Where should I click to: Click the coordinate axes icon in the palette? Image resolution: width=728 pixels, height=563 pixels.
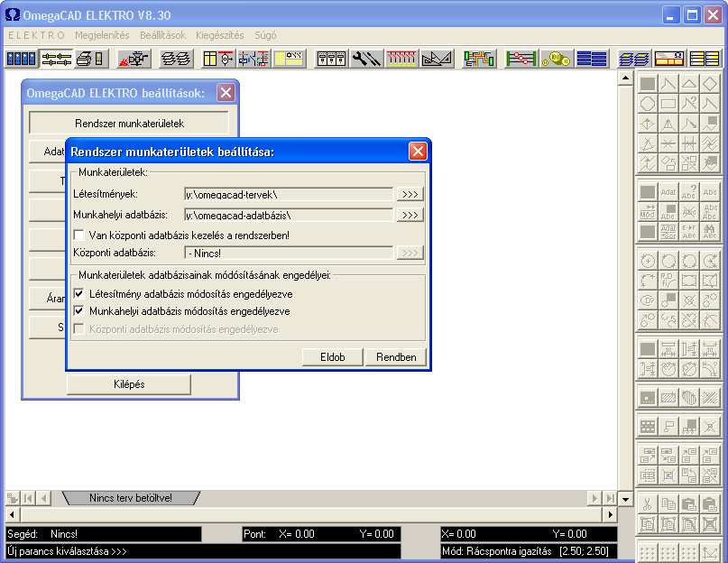coord(710,552)
